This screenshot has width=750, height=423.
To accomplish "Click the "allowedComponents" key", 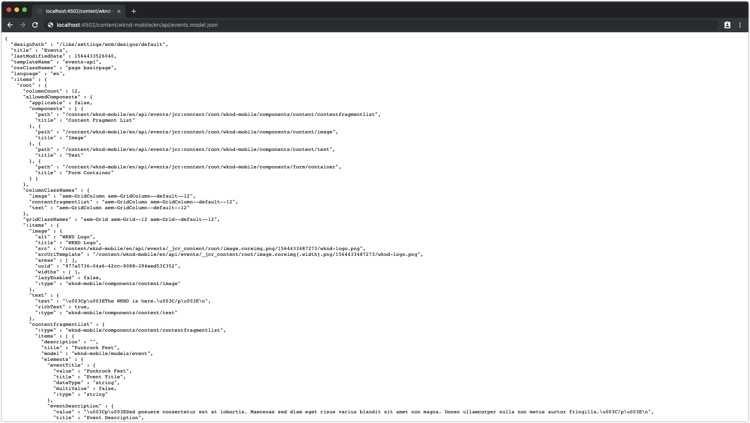I will (x=51, y=97).
